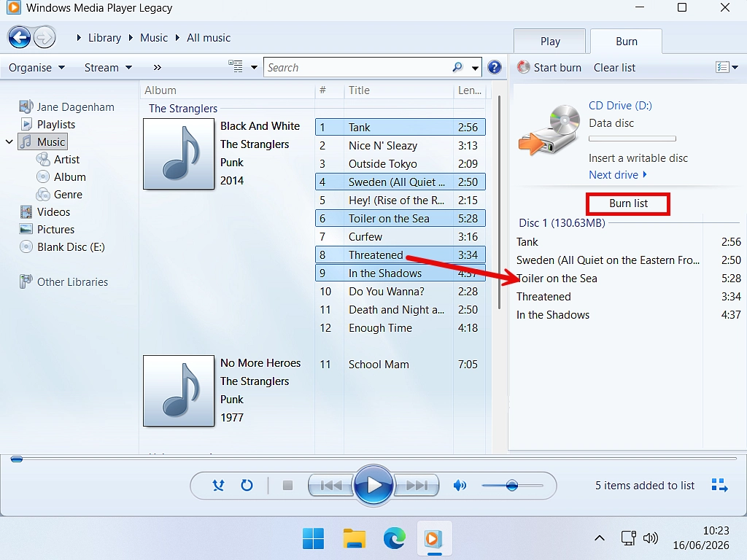Screen dimensions: 747x560
Task: Open the Help question mark icon
Action: 495,67
